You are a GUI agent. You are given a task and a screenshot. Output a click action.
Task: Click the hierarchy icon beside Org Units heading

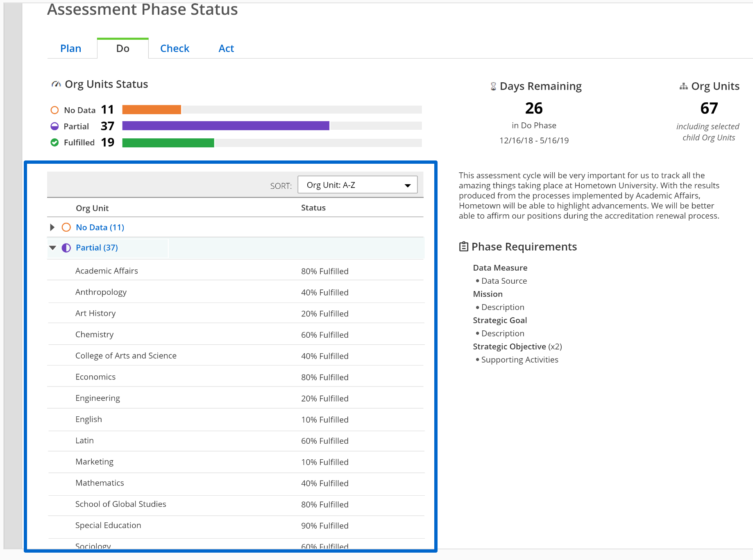point(683,86)
